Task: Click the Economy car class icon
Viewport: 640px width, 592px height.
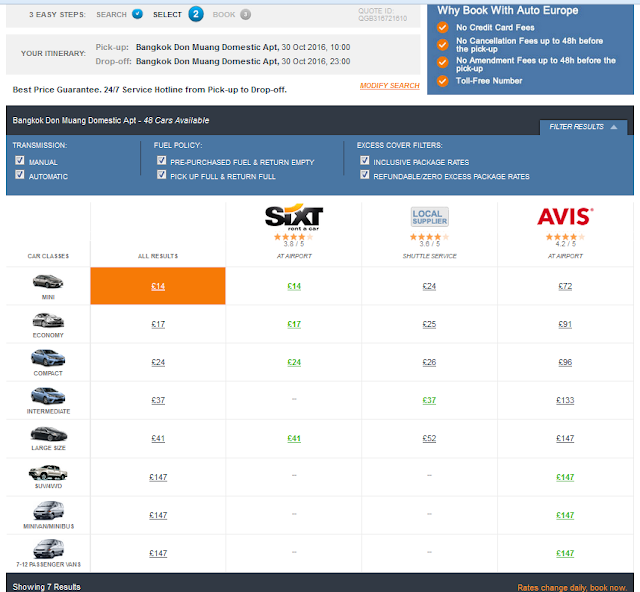Action: pyautogui.click(x=48, y=320)
